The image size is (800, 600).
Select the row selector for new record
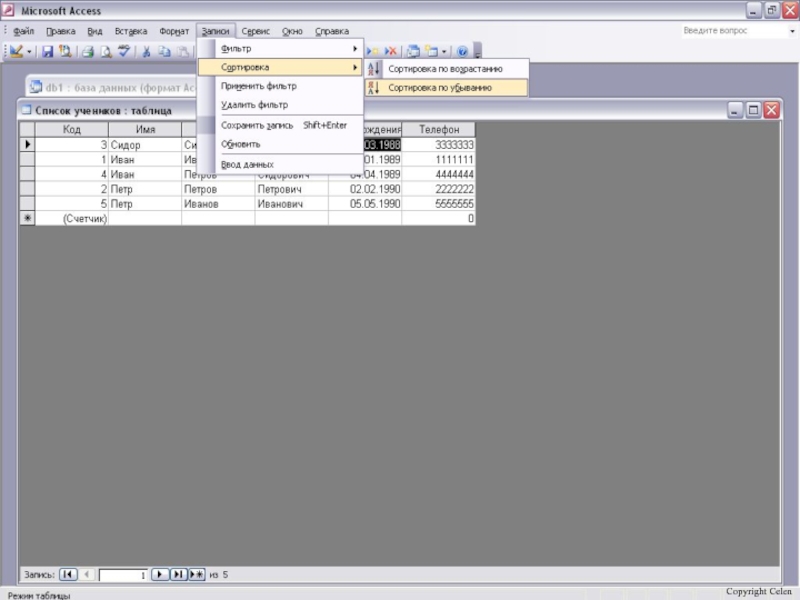(x=27, y=218)
